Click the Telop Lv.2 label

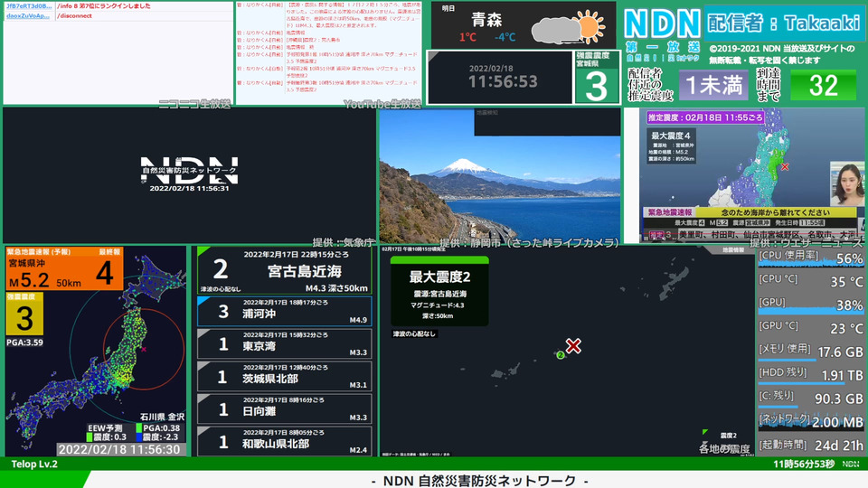[34, 464]
